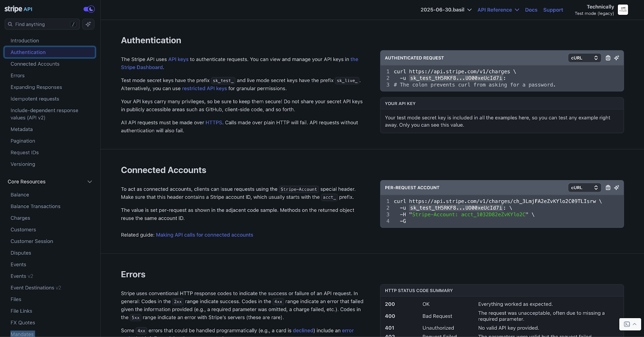Click the Connected Accounts section heading
The height and width of the screenshot is (337, 644).
pyautogui.click(x=163, y=170)
